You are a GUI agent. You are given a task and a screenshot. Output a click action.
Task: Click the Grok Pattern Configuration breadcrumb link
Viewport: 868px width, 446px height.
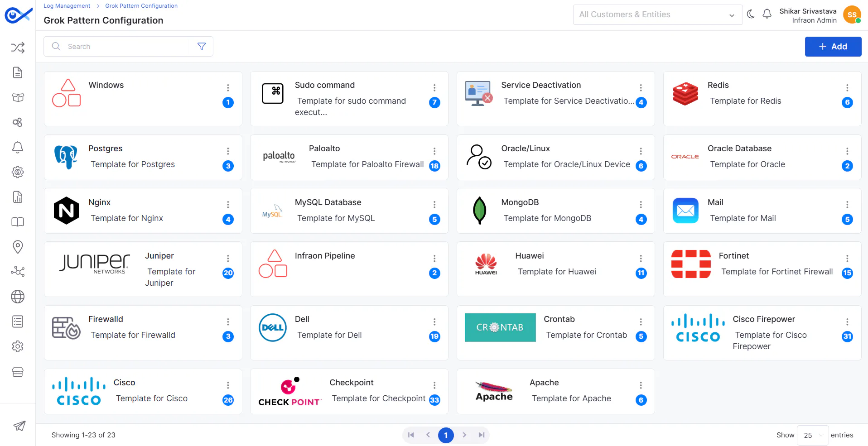tap(141, 6)
